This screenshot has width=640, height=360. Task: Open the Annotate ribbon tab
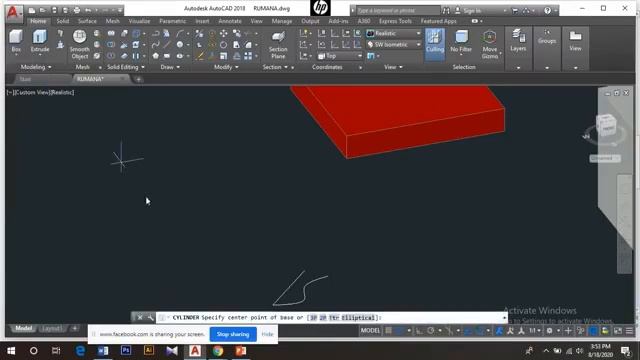tap(230, 21)
